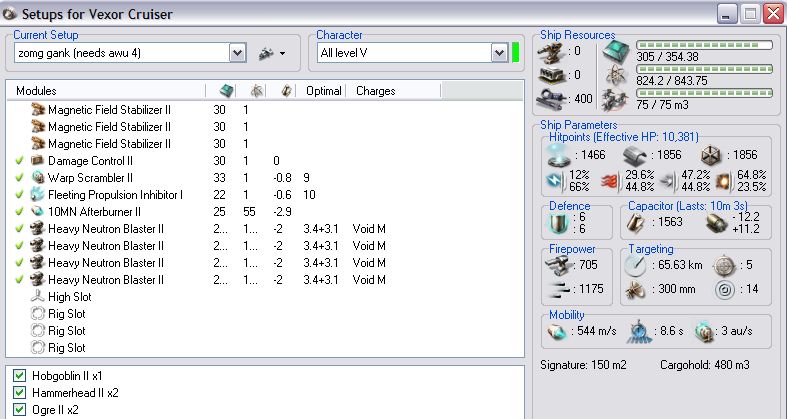
Task: Select the first Magnetic Field Stabilizer II icon
Action: (38, 109)
